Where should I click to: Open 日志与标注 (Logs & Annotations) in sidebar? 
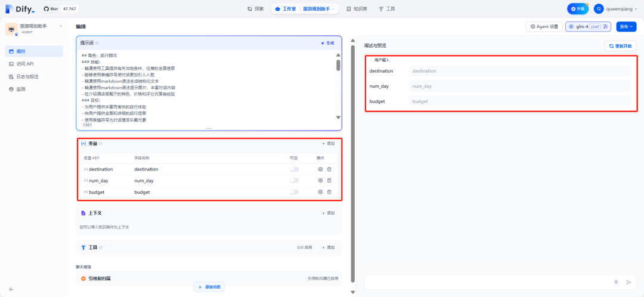pos(34,76)
